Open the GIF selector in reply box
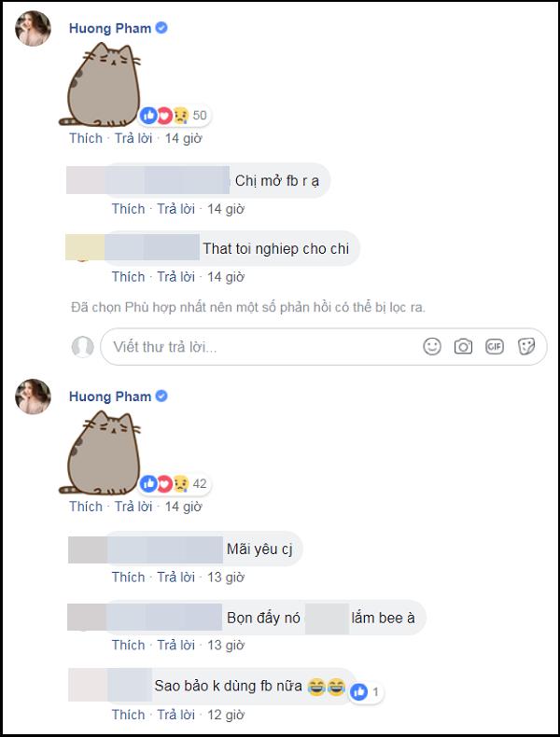 (x=494, y=347)
